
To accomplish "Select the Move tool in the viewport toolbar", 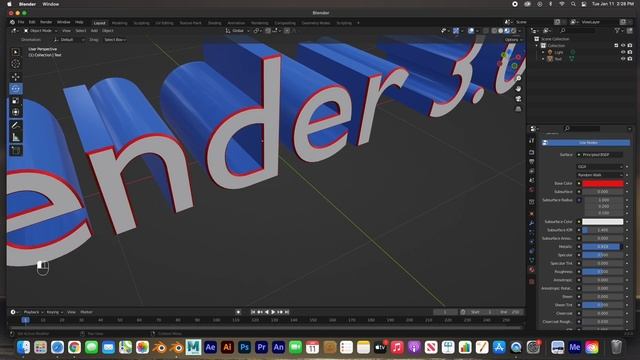I will tap(16, 76).
